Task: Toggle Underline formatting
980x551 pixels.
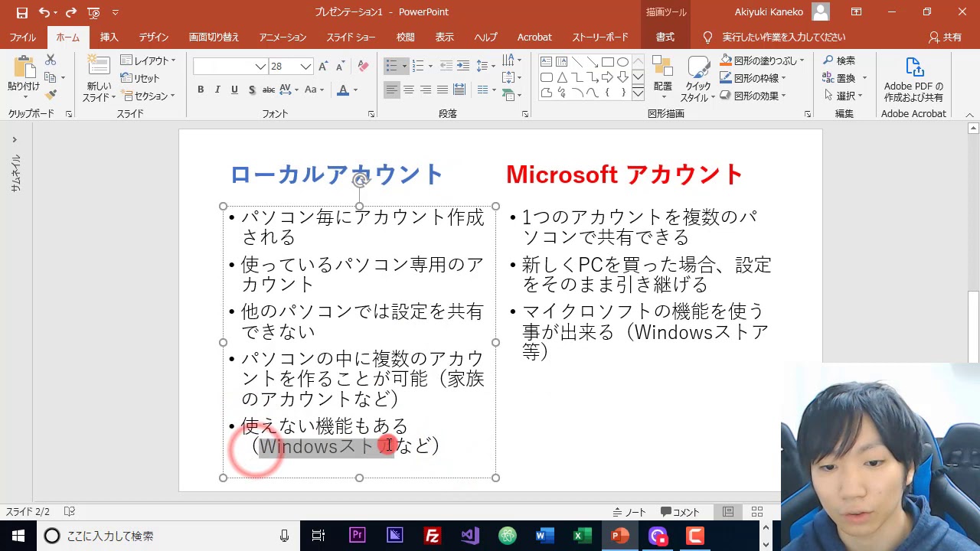Action: pyautogui.click(x=234, y=90)
